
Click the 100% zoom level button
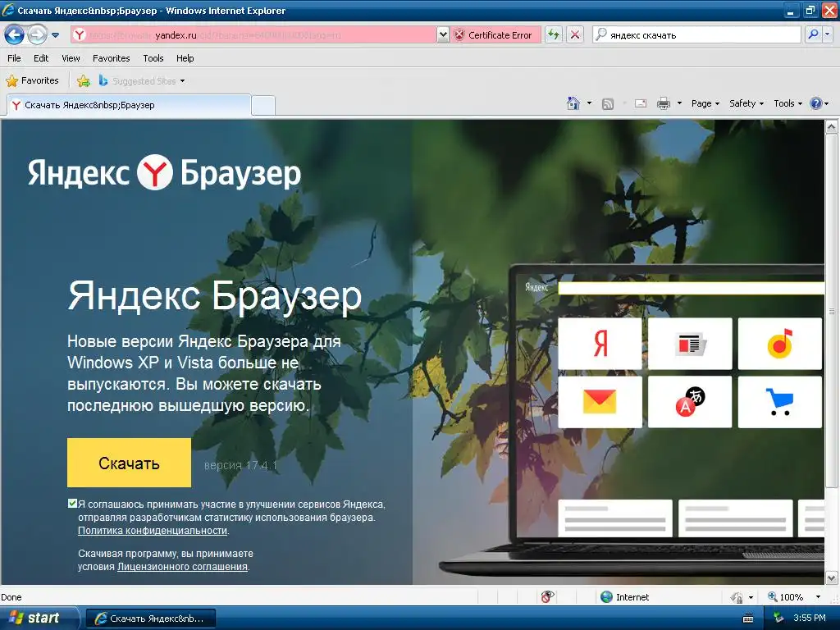coord(785,597)
